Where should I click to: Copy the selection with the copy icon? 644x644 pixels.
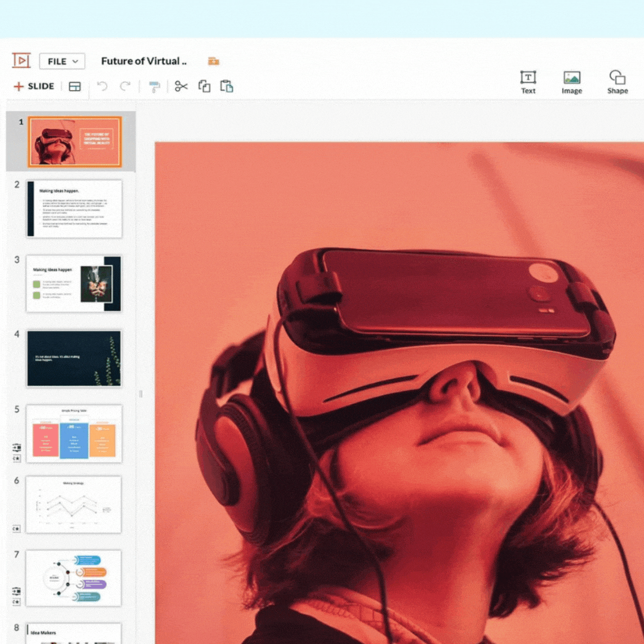(204, 86)
